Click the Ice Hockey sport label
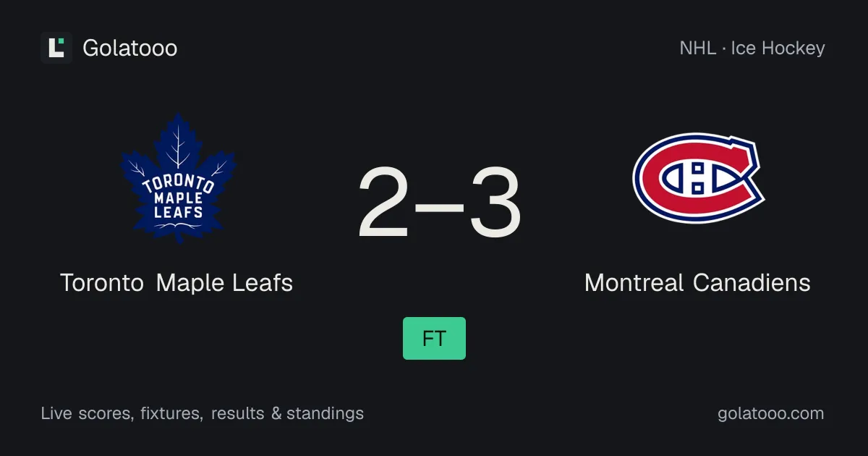 [778, 48]
